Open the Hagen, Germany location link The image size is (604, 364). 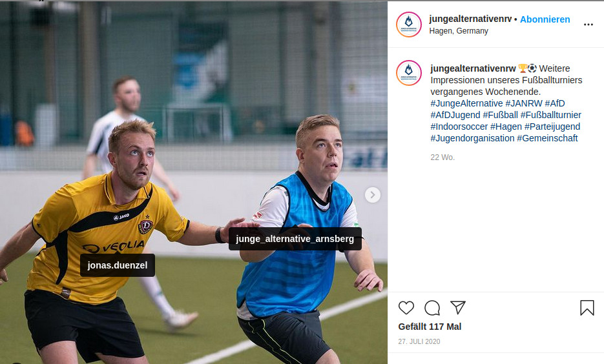pyautogui.click(x=459, y=31)
